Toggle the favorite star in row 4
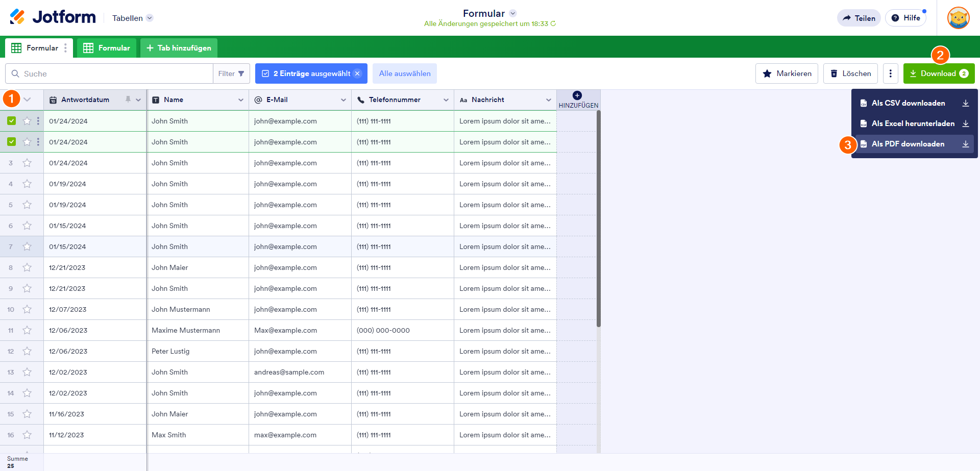Viewport: 980px width, 471px height. tap(27, 184)
